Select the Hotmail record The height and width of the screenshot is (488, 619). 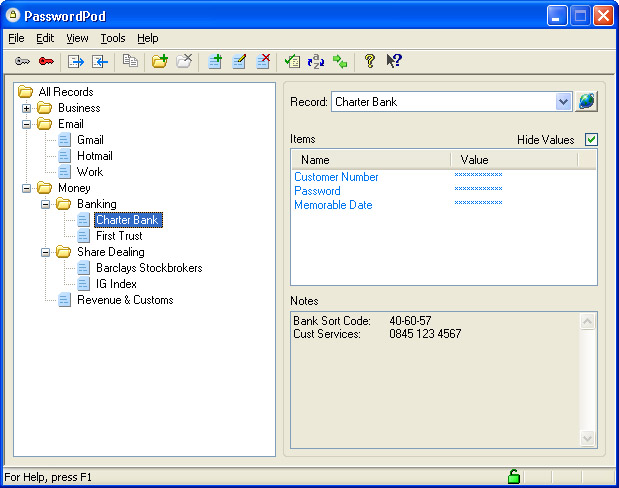click(95, 156)
